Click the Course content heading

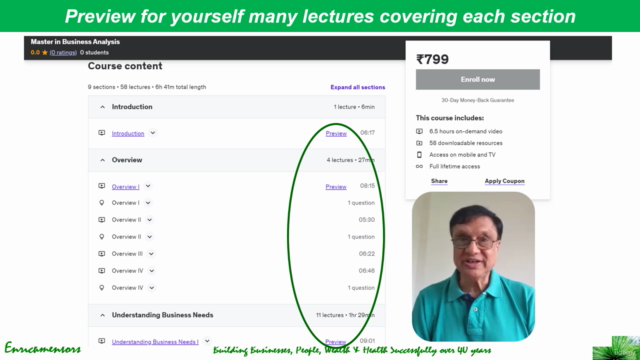pyautogui.click(x=125, y=66)
